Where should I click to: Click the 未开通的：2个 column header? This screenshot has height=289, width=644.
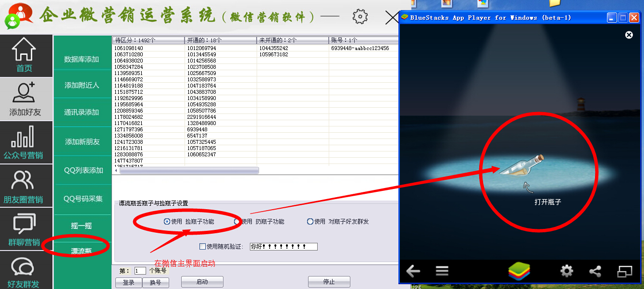pyautogui.click(x=293, y=40)
